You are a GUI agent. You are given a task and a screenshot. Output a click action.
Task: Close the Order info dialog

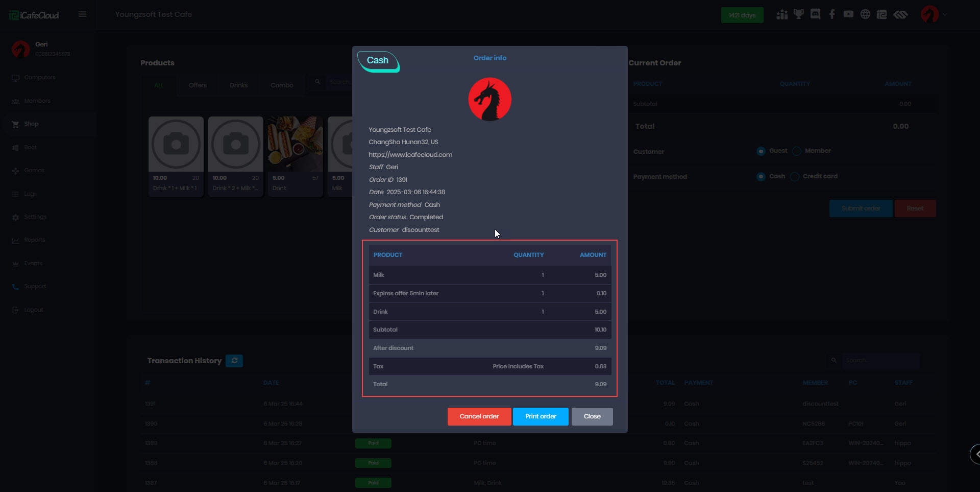coord(592,416)
